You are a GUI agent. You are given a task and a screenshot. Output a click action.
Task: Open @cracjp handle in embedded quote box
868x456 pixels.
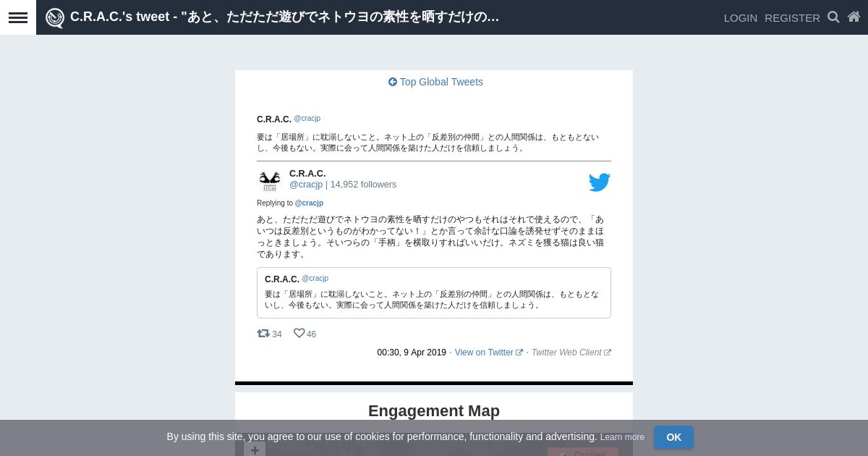pos(315,279)
